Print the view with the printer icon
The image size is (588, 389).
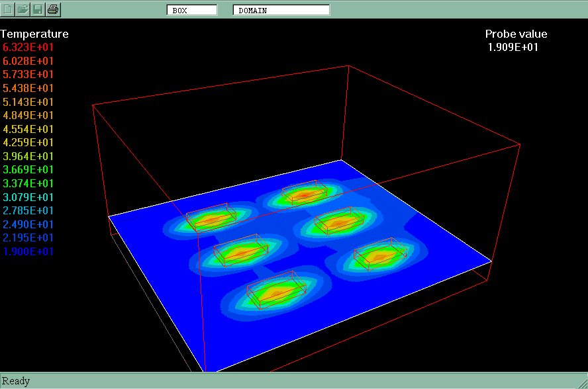coord(54,9)
